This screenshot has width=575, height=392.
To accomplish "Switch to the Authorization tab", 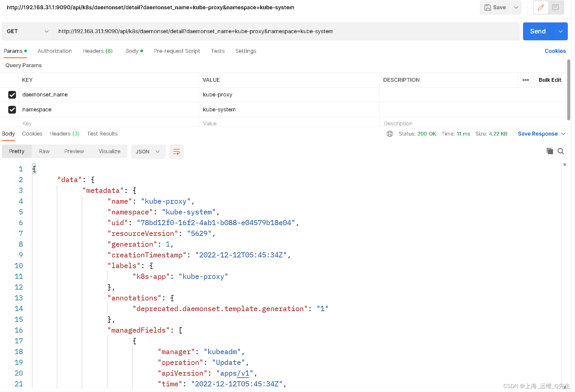I will (x=55, y=51).
